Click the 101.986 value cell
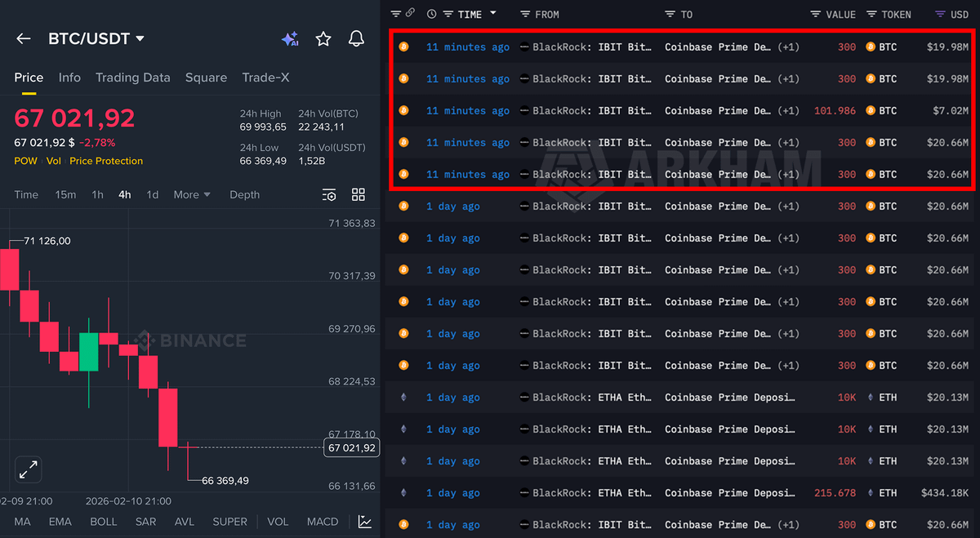Screen dimensions: 980x538 tap(835, 110)
